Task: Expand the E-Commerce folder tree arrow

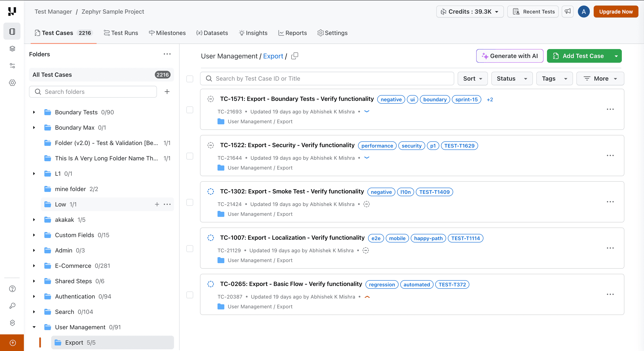Action: pos(34,266)
